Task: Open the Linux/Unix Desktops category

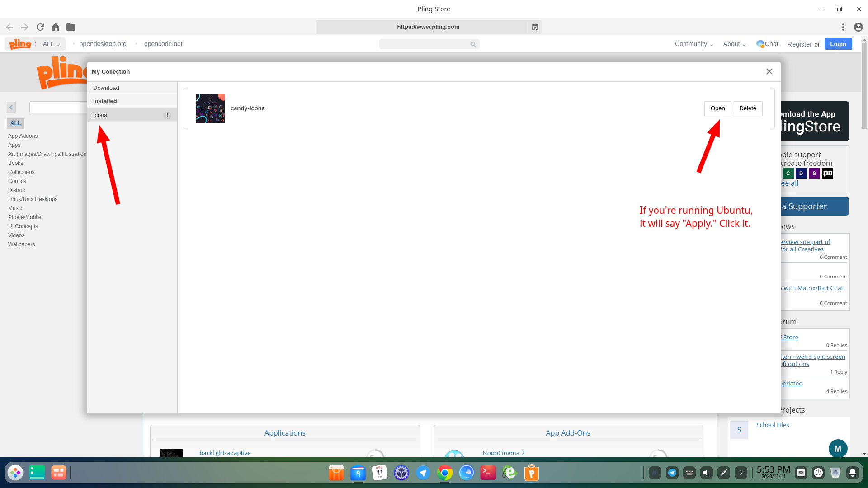Action: [33, 199]
